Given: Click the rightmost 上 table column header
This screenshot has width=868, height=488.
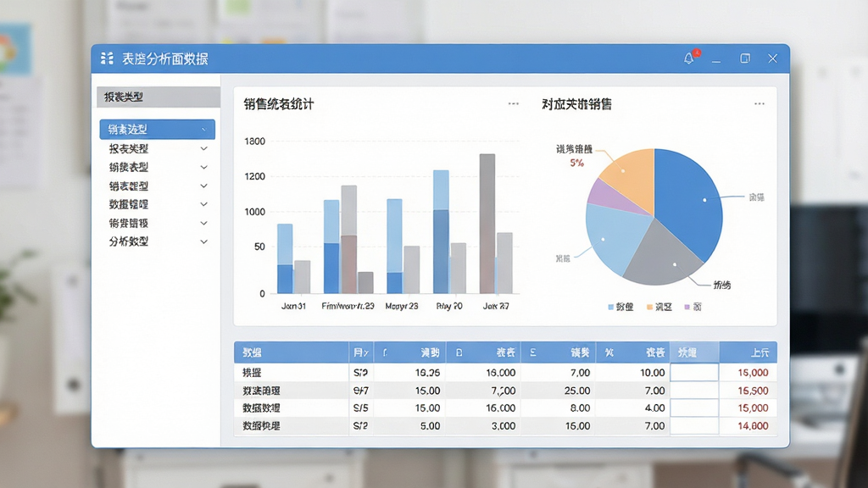Looking at the screenshot, I should [x=748, y=352].
